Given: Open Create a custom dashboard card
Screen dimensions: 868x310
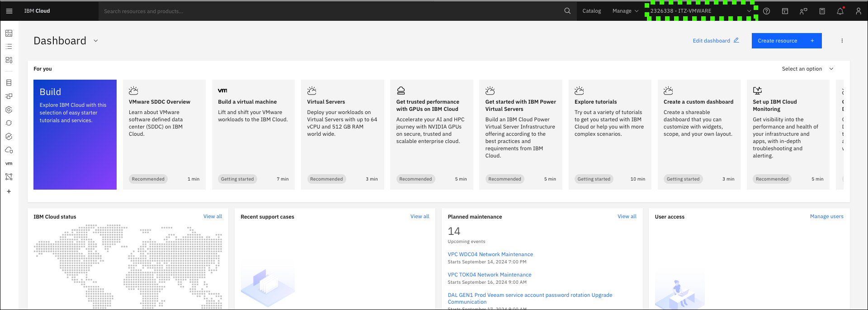Looking at the screenshot, I should tap(699, 134).
